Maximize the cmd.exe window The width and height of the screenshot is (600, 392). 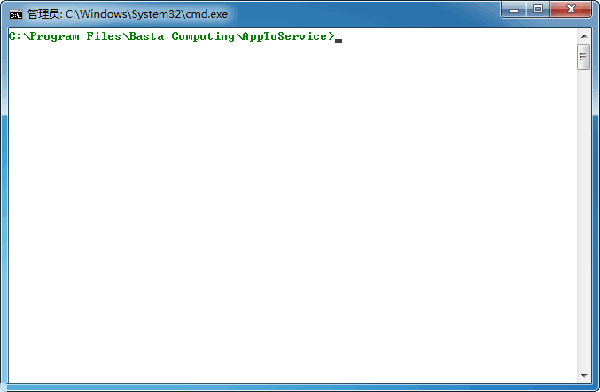pyautogui.click(x=538, y=9)
